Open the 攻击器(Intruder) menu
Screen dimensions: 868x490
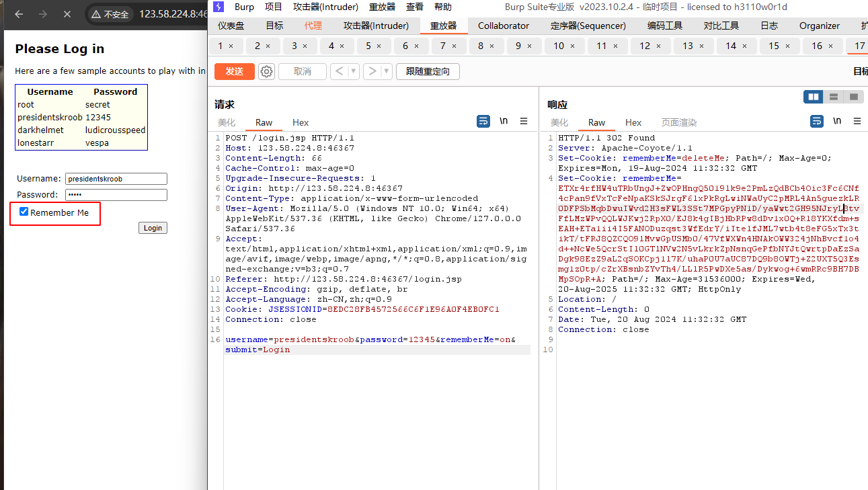pos(325,7)
